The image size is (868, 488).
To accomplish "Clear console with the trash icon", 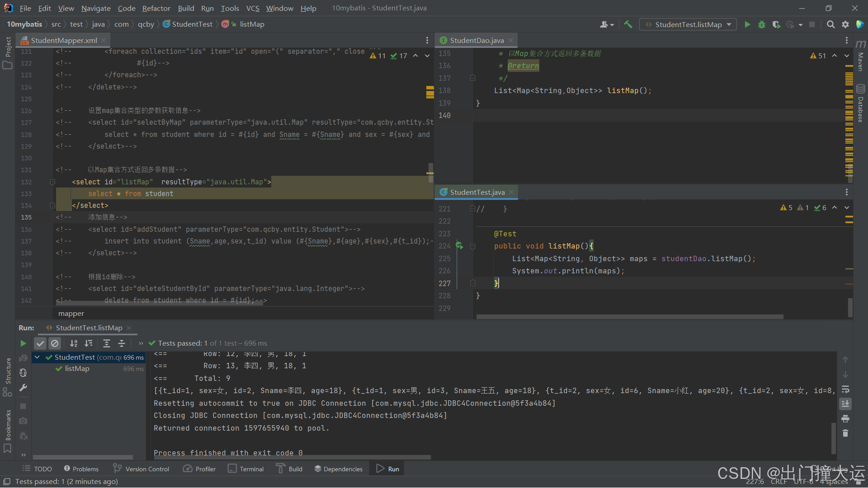I will (x=845, y=433).
